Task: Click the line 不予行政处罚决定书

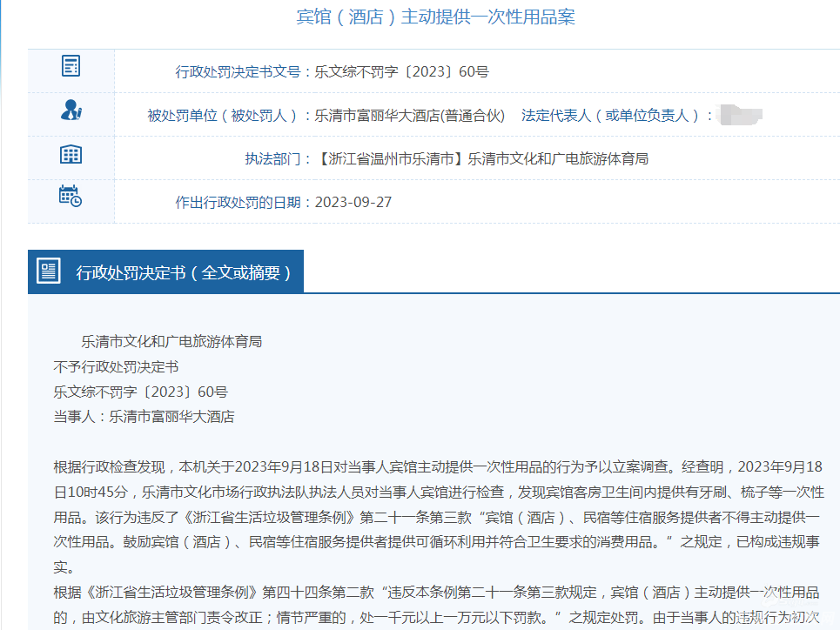Action: pos(116,367)
